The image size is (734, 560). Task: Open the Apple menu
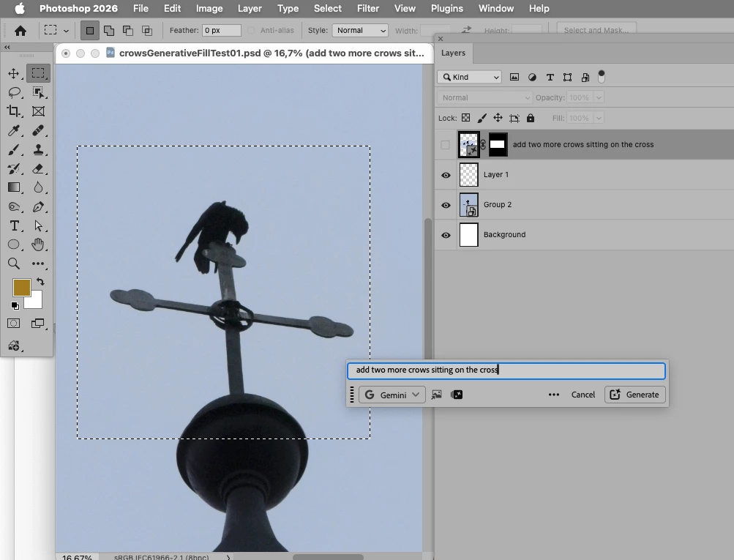click(19, 9)
